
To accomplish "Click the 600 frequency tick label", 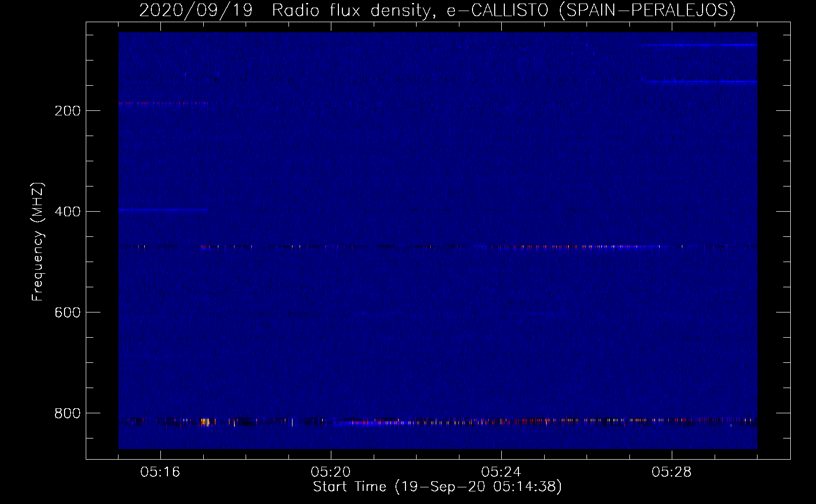I will click(x=68, y=312).
